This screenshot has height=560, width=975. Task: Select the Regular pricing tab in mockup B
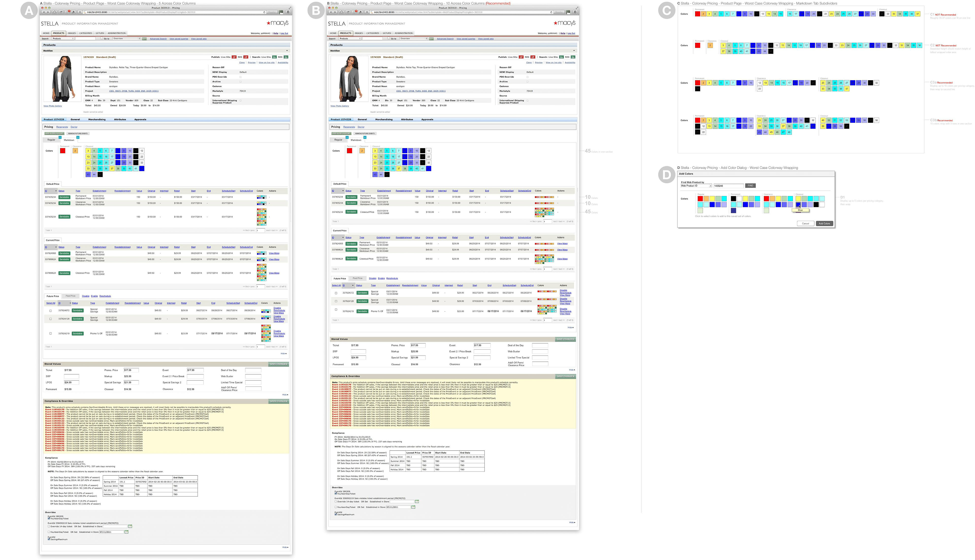(x=338, y=140)
